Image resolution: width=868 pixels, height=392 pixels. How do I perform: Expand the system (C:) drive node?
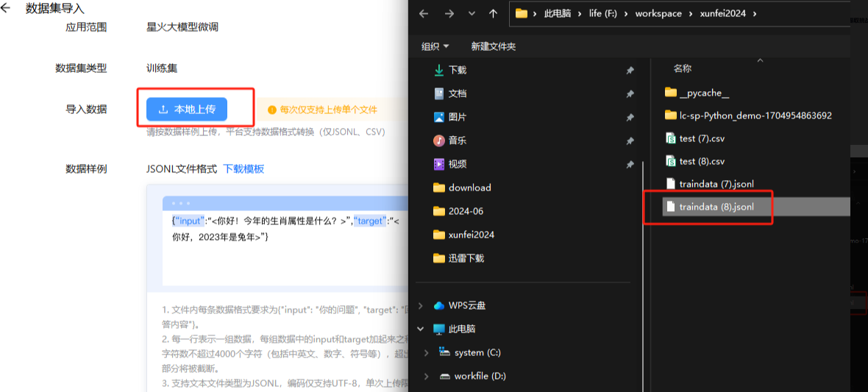click(x=426, y=353)
